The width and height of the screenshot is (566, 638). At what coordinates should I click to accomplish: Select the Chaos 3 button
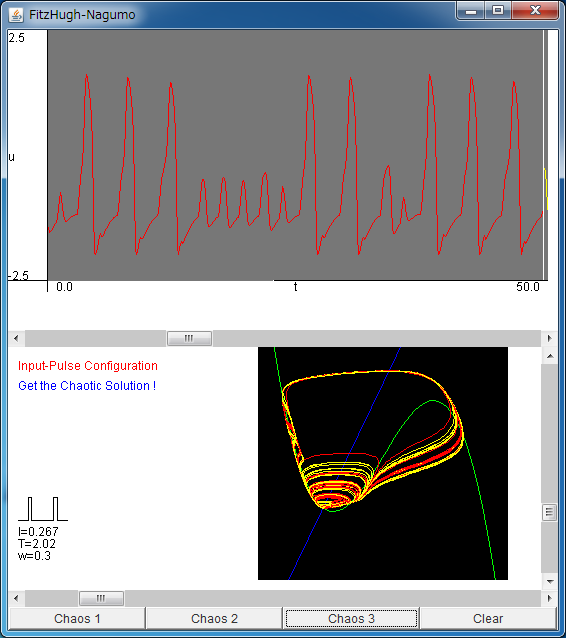point(351,618)
